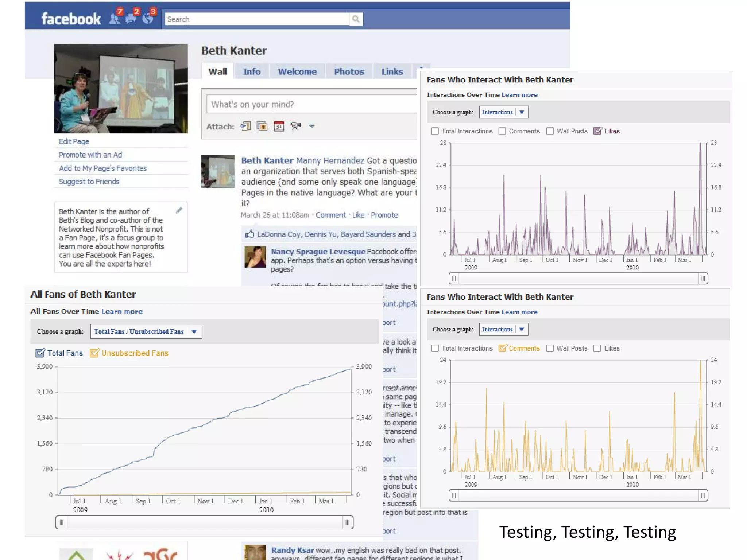
Task: Attach a video using camera icon
Action: click(295, 126)
